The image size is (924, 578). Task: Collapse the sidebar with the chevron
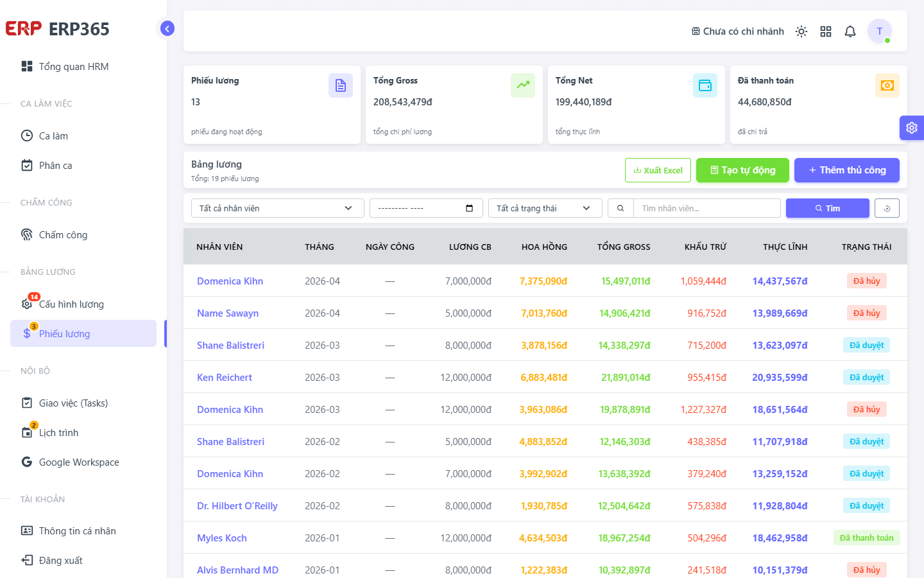[x=167, y=28]
